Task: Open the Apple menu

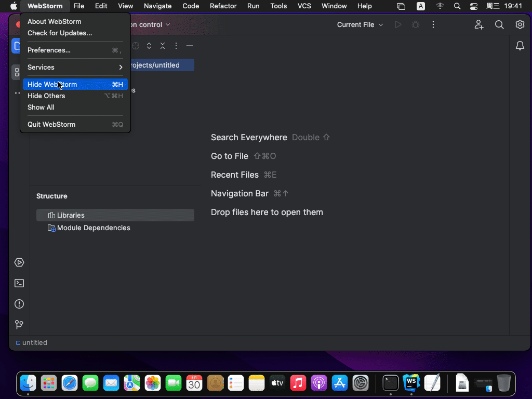Action: [14, 6]
